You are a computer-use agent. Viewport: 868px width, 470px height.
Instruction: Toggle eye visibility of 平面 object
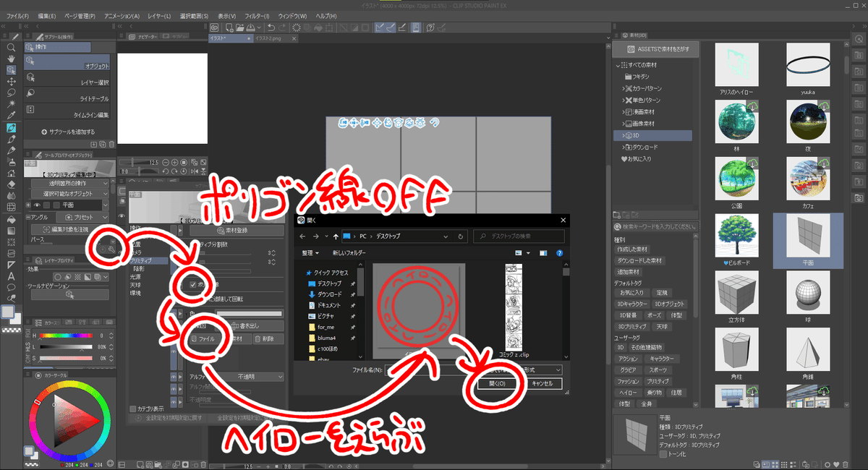[x=35, y=205]
